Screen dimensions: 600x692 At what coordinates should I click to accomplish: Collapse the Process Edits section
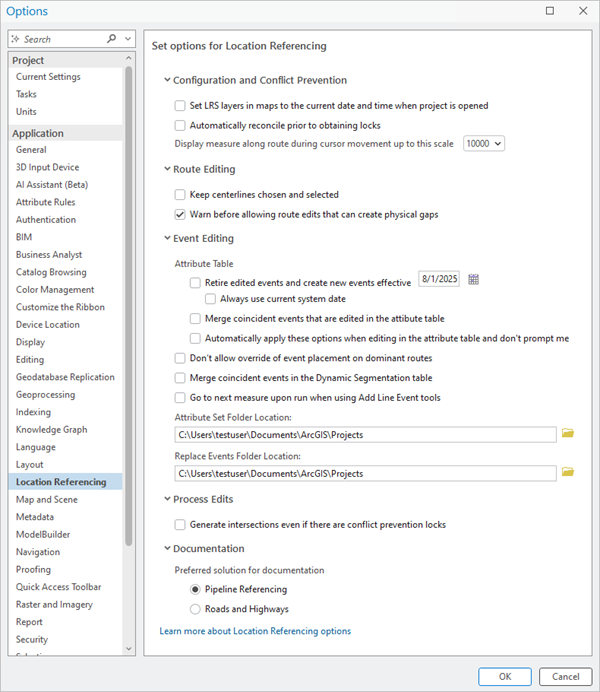(x=167, y=499)
